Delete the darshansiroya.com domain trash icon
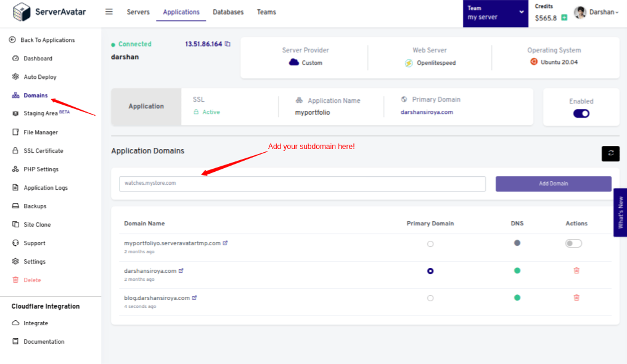This screenshot has height=364, width=627. point(576,270)
